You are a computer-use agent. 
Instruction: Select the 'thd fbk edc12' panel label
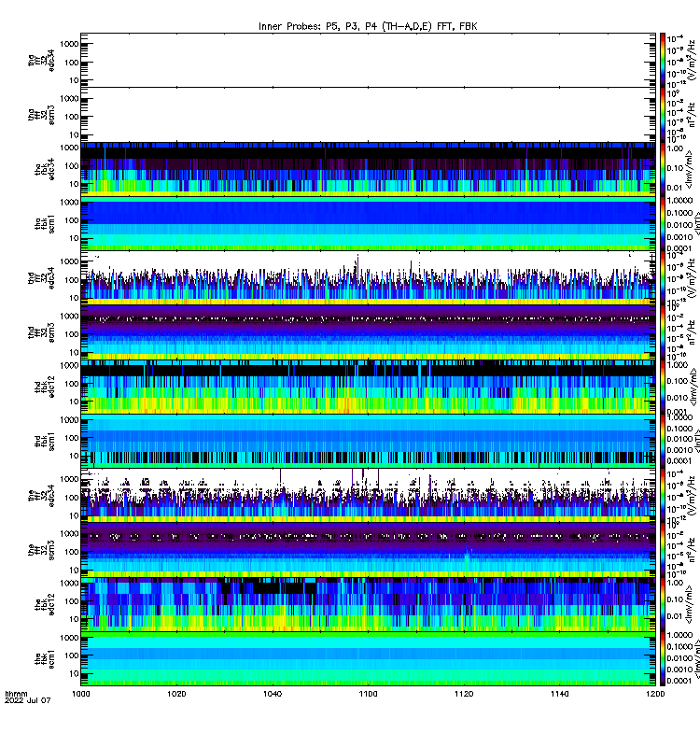45,387
